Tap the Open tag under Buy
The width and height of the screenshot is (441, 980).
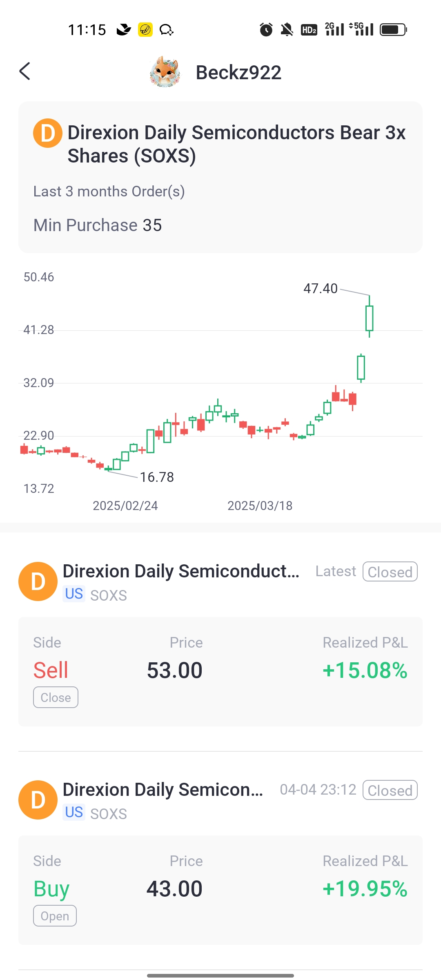[55, 916]
